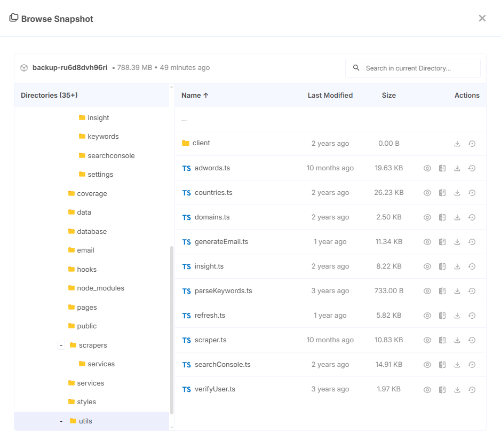Compare the domains.ts file diff
Viewport: 501px width, 448px height.
click(x=442, y=217)
